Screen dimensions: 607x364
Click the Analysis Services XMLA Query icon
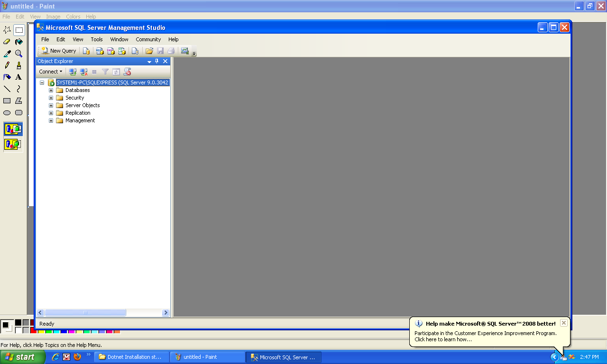pyautogui.click(x=122, y=51)
